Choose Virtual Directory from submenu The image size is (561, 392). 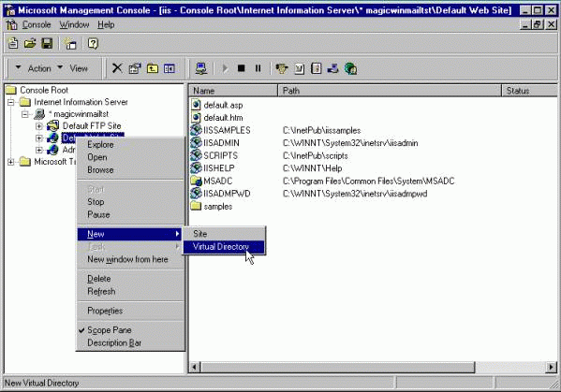tap(224, 247)
